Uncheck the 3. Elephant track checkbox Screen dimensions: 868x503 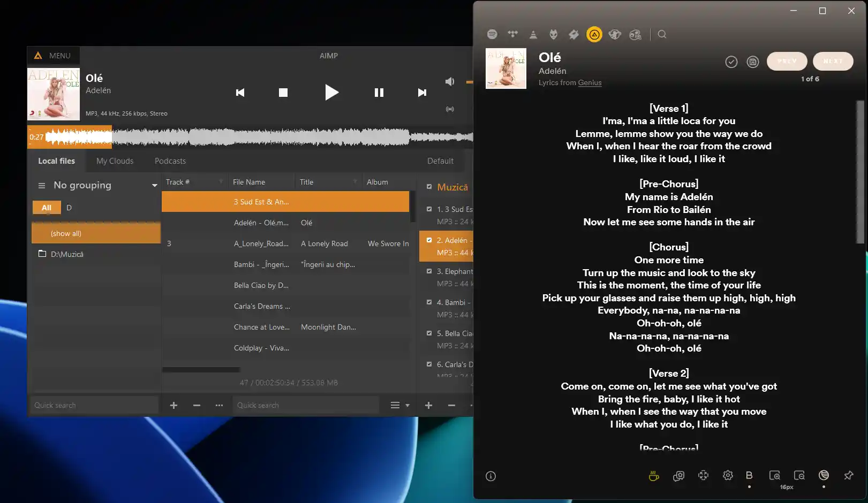pyautogui.click(x=429, y=271)
